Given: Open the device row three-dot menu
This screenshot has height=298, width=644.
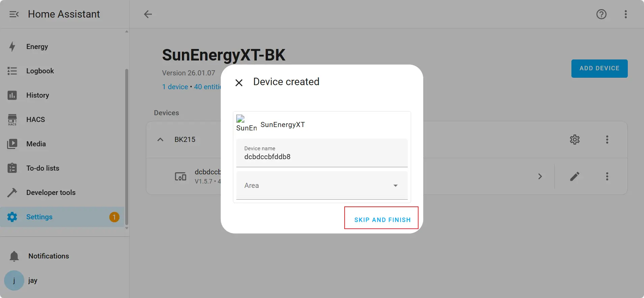Looking at the screenshot, I should (x=607, y=176).
